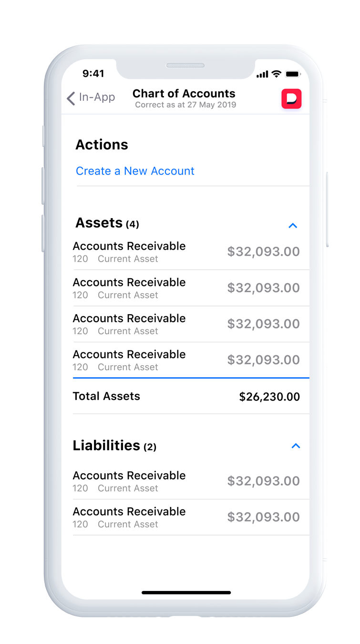Go back using the In-App label
This screenshot has height=644, width=360.
point(97,97)
